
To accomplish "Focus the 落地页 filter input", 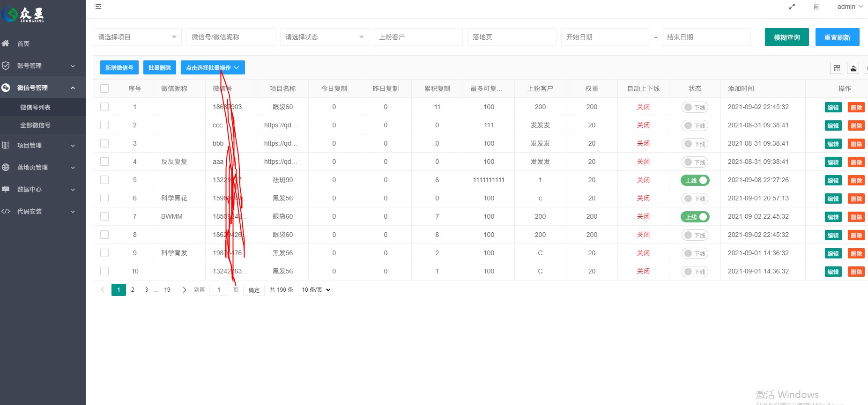I will click(x=512, y=37).
